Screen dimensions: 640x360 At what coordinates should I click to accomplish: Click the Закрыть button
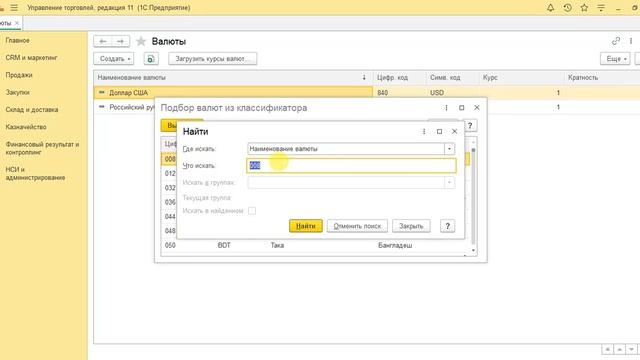pyautogui.click(x=411, y=226)
